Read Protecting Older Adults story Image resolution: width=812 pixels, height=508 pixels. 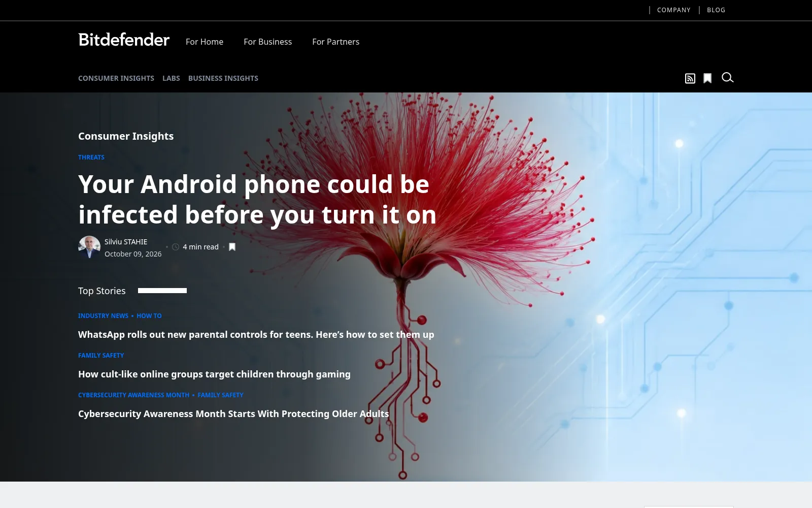[233, 414]
